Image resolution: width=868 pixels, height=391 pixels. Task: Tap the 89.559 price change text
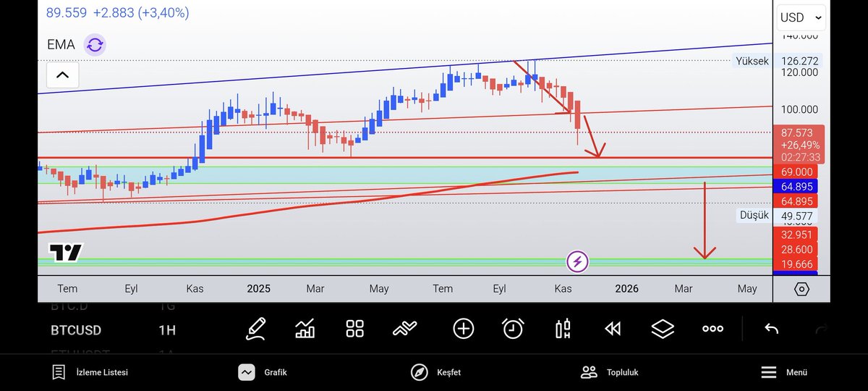click(117, 12)
